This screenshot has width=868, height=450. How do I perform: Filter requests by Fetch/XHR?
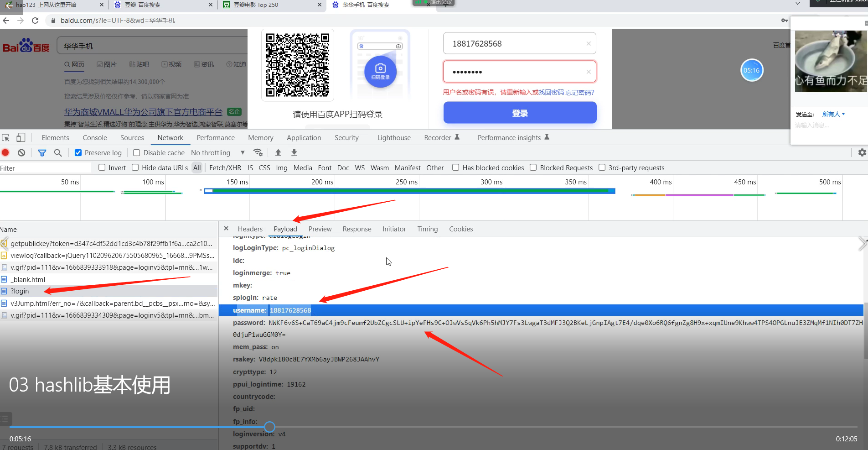pos(225,168)
